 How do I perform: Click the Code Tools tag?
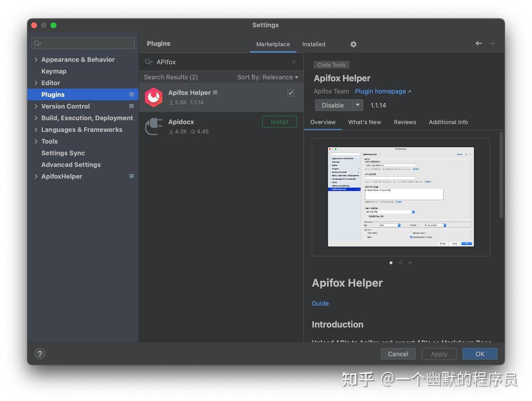pyautogui.click(x=332, y=64)
